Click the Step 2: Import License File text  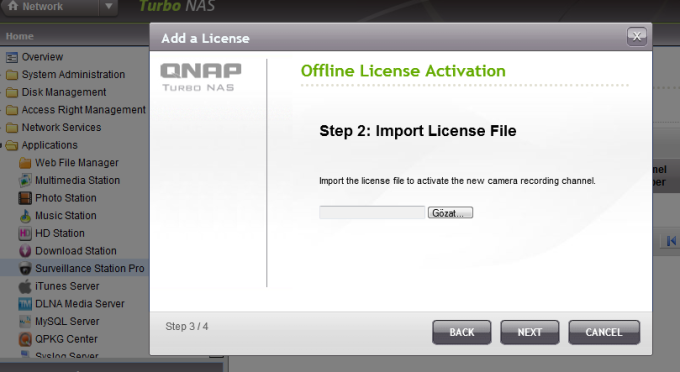point(418,131)
